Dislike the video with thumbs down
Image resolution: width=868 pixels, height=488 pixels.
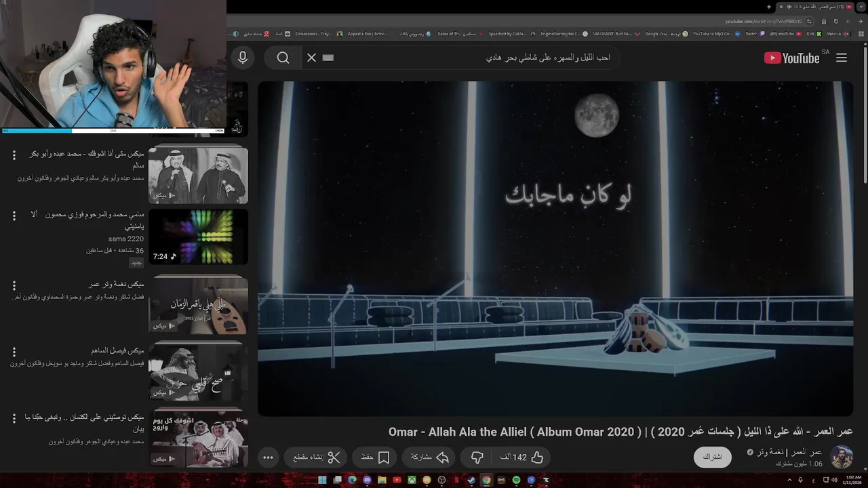[477, 457]
